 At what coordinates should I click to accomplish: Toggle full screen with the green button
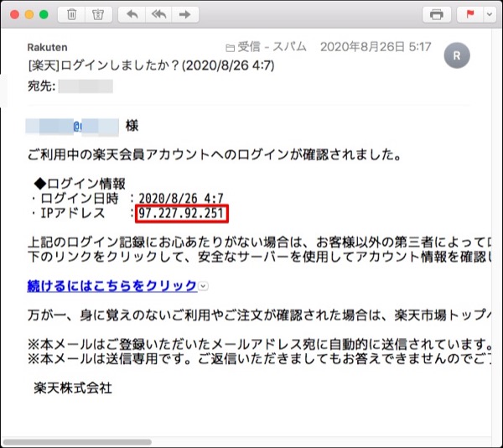[x=44, y=14]
